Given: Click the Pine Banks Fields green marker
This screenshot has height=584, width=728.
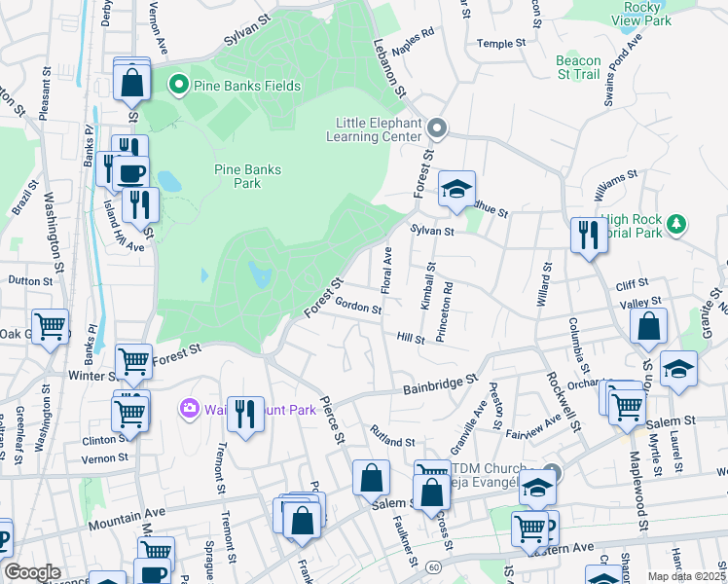Looking at the screenshot, I should (178, 86).
